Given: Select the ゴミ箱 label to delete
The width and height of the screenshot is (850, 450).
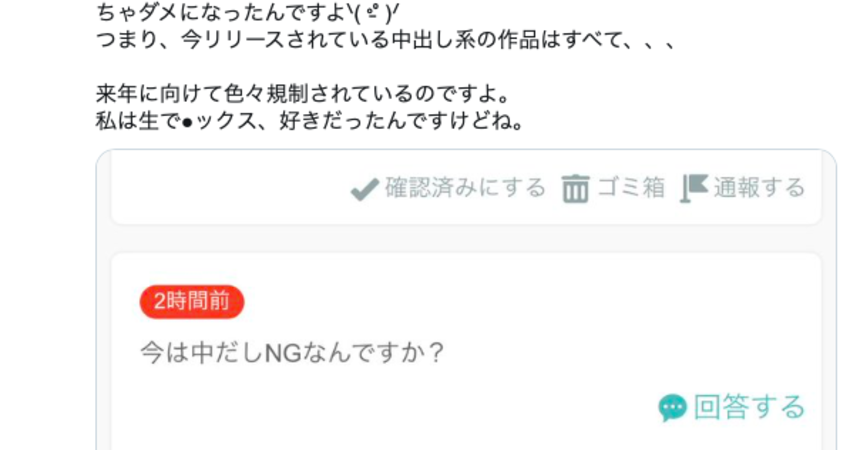Looking at the screenshot, I should (x=631, y=188).
